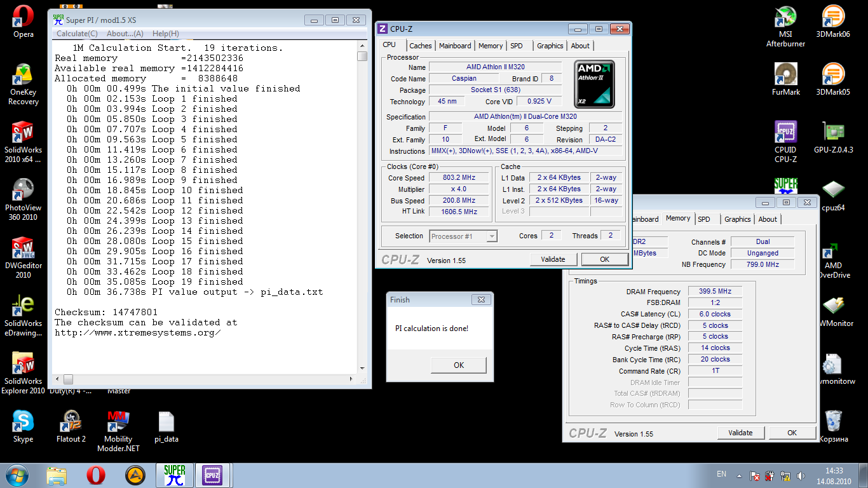This screenshot has width=868, height=488.
Task: Switch to Mainboard tab in front CPU-Z
Action: [455, 46]
